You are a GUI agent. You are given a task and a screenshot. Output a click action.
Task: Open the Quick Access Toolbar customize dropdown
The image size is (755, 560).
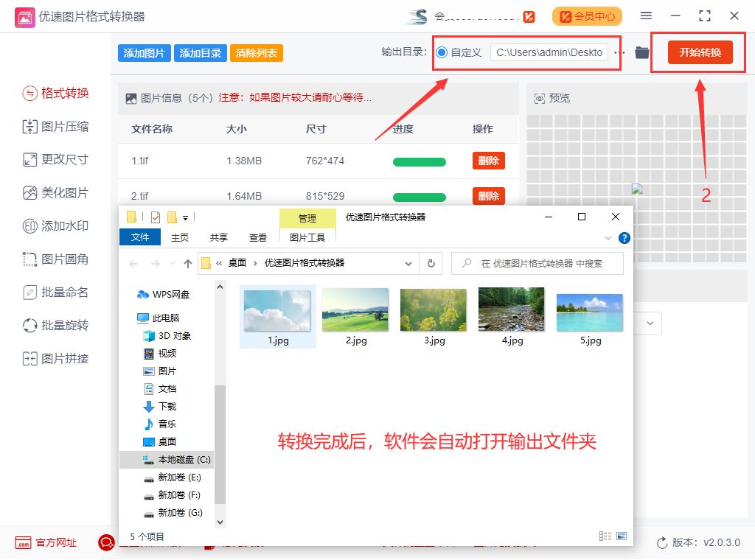tap(185, 218)
